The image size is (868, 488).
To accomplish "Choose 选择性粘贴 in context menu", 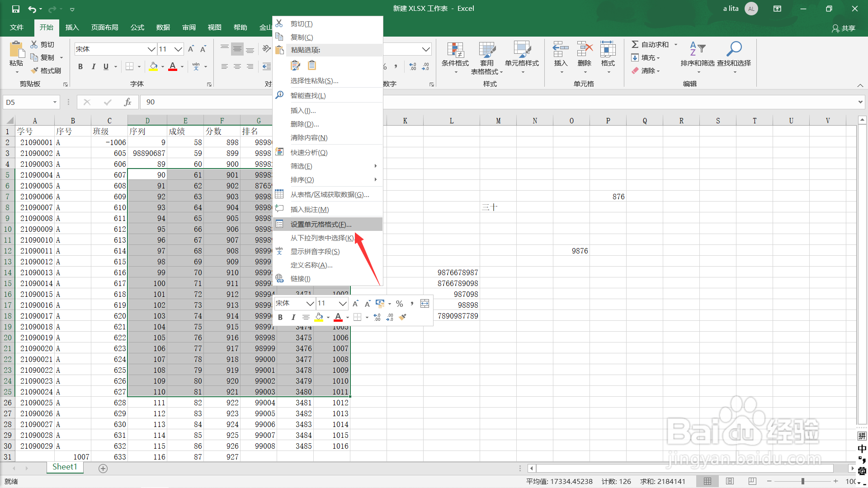I will 314,81.
